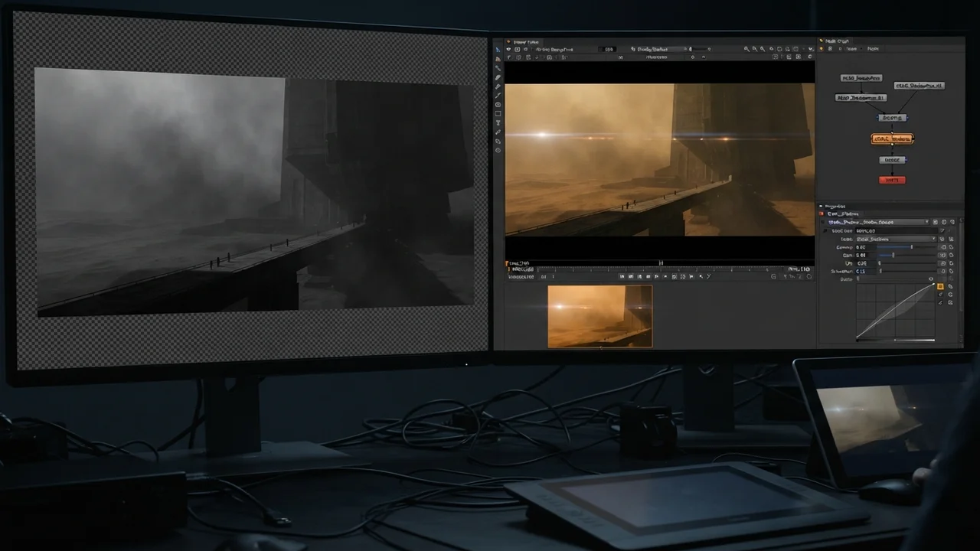Toggle the orange indicator on the properties node tab

pos(821,214)
